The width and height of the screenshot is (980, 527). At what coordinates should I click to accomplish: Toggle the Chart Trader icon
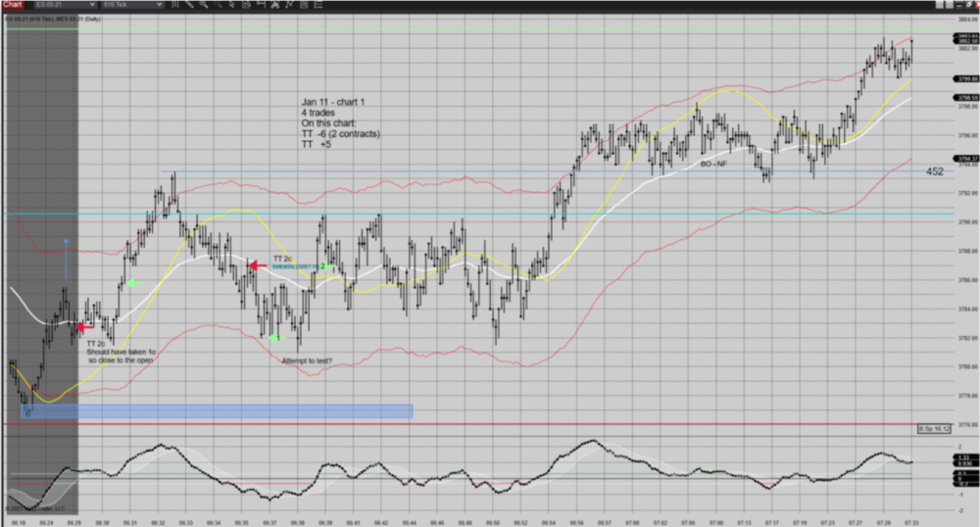[x=260, y=5]
